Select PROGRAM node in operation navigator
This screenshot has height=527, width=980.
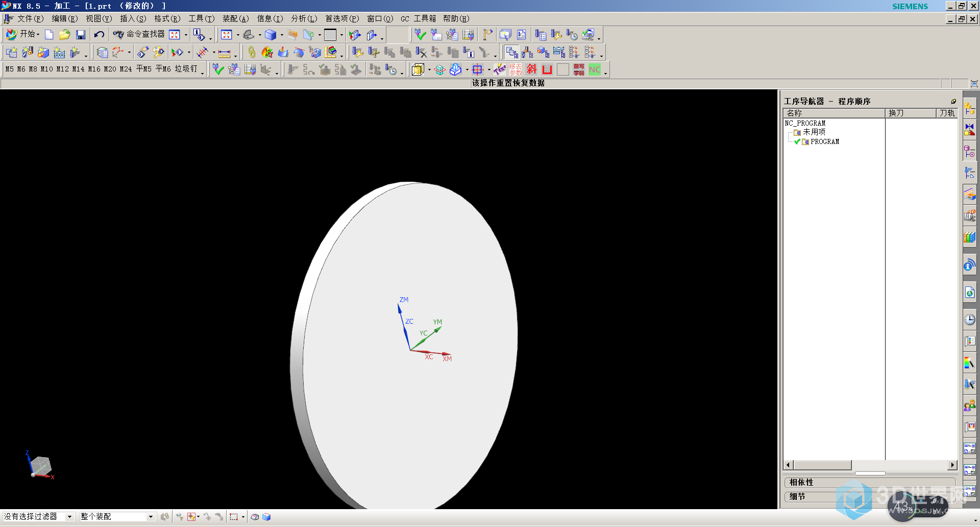(x=824, y=142)
